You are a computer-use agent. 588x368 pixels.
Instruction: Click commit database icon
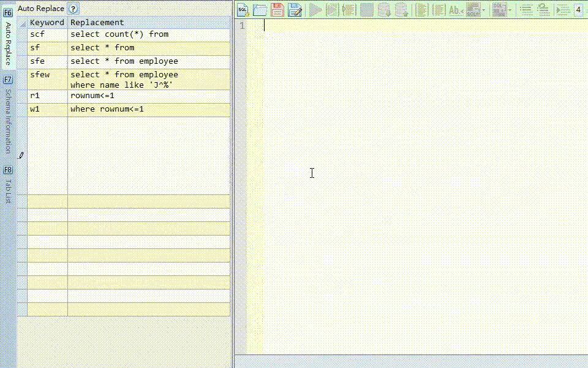click(384, 10)
